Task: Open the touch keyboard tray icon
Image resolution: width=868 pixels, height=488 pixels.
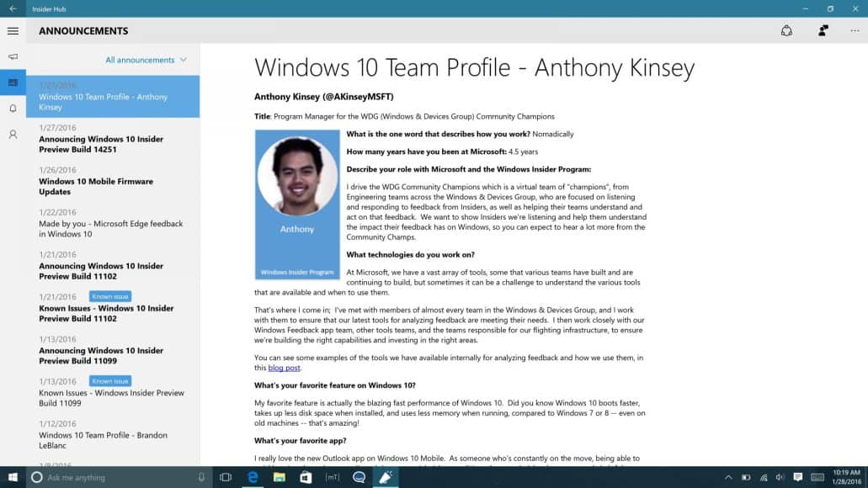Action: coord(817,478)
